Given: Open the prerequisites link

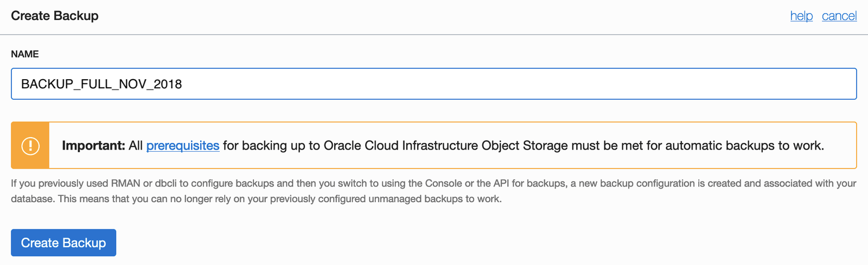Looking at the screenshot, I should point(183,145).
